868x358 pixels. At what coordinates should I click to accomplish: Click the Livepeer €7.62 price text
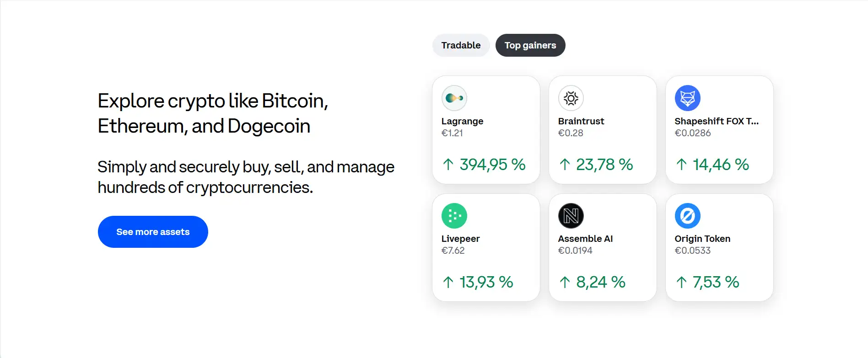tap(453, 251)
